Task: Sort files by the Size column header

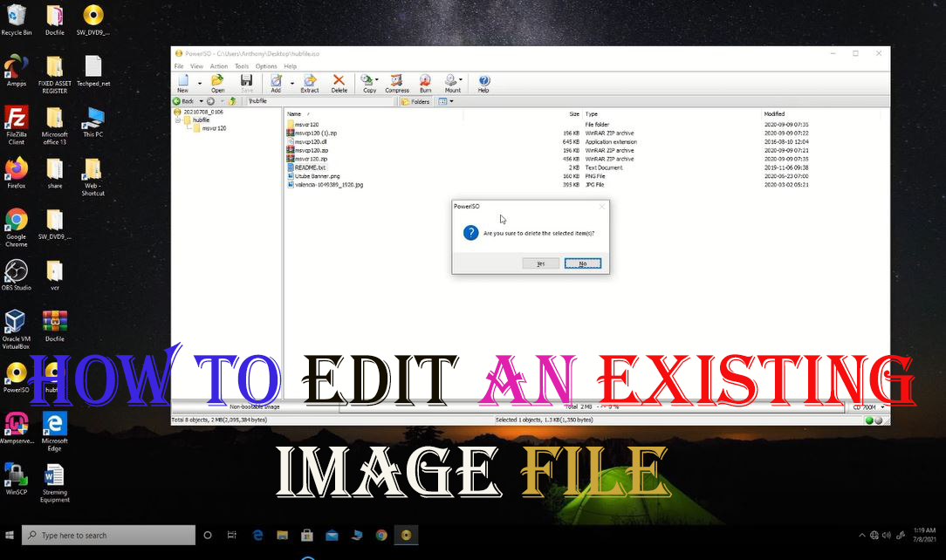Action: [573, 113]
